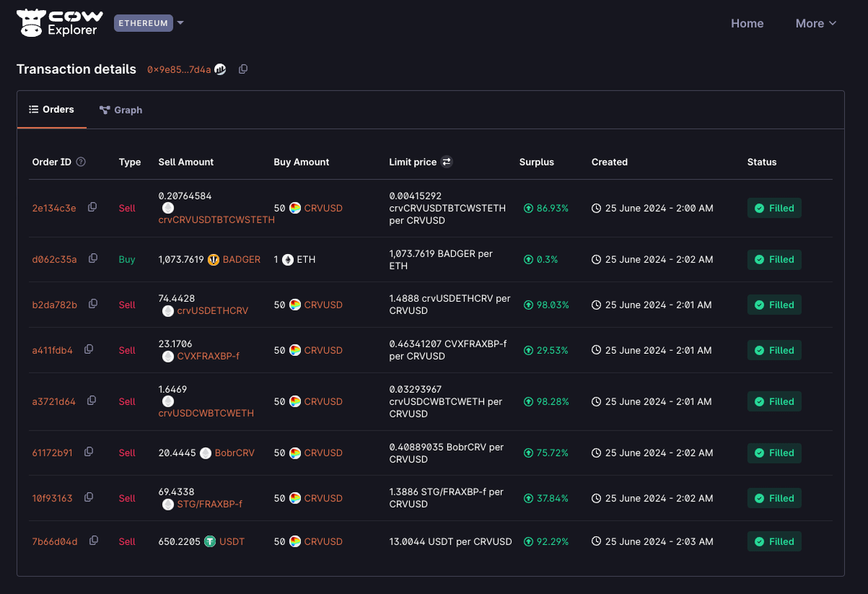Click the Filled status badge of first order

click(x=774, y=208)
